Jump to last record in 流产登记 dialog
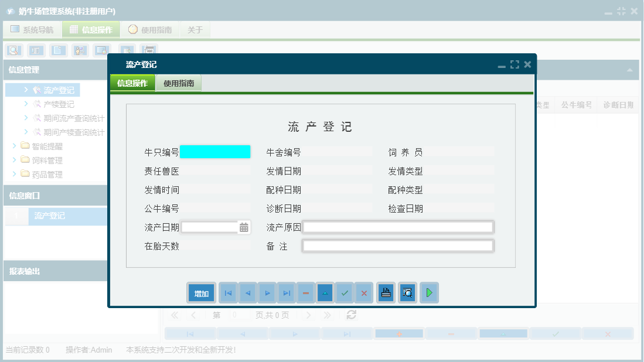Image resolution: width=644 pixels, height=362 pixels. coord(287,293)
